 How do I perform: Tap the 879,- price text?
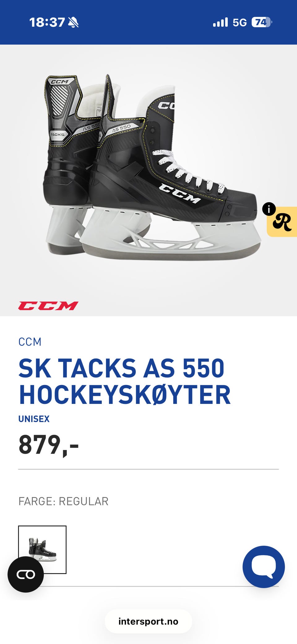(49, 445)
